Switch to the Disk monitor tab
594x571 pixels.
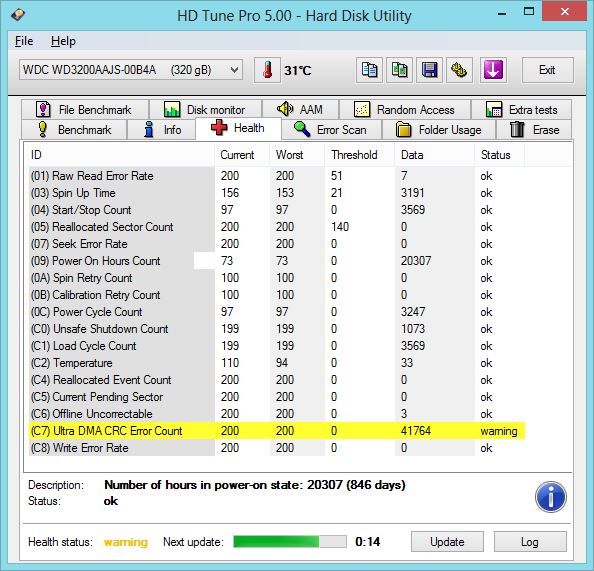point(205,110)
